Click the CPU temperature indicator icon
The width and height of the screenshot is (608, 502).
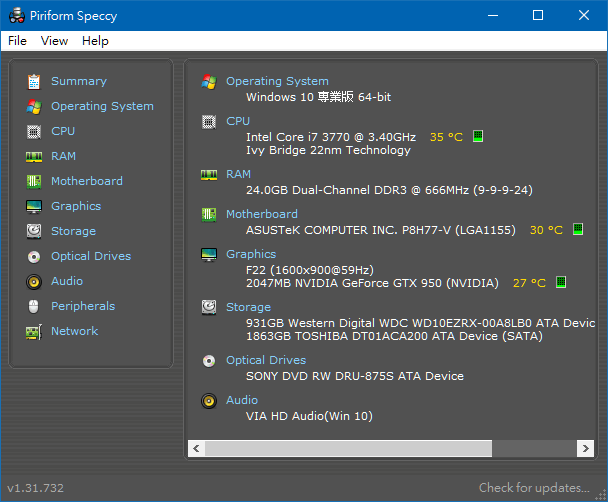tap(478, 137)
